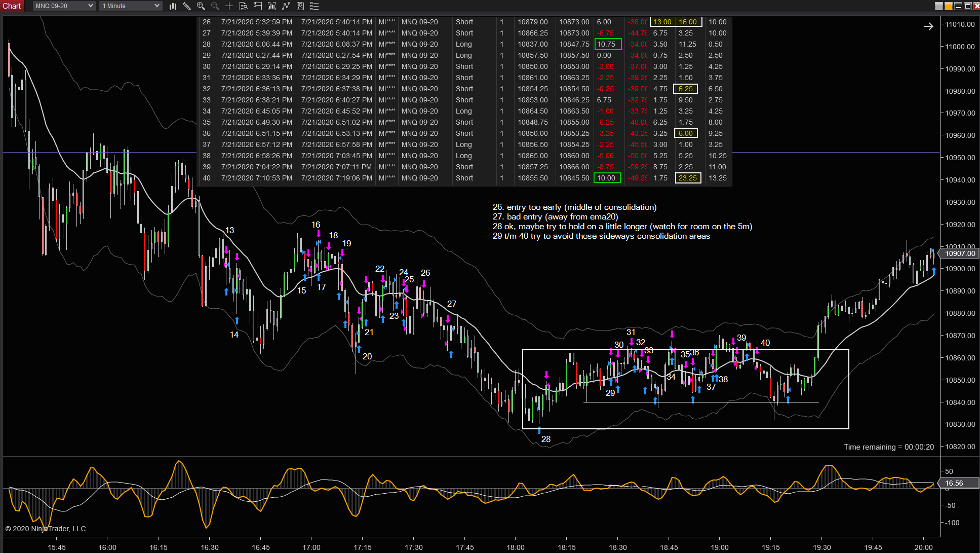Screen dimensions: 980x553
Task: Activate the zoom in magnifier
Action: [x=201, y=6]
